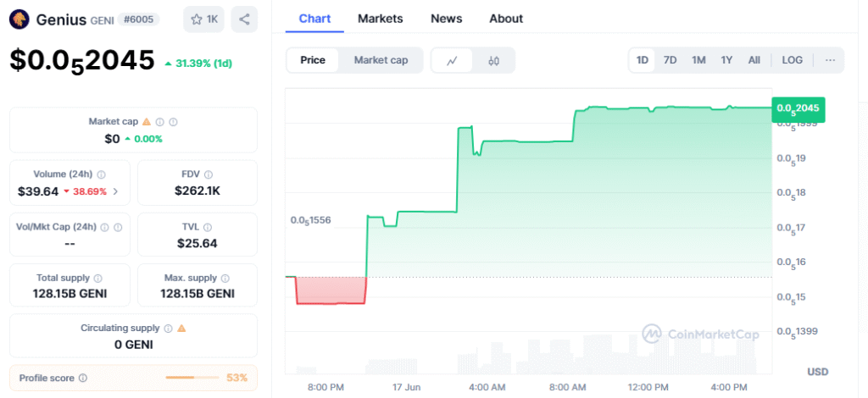The width and height of the screenshot is (868, 398).
Task: Click first info icon beside Market cap
Action: pyautogui.click(x=160, y=122)
